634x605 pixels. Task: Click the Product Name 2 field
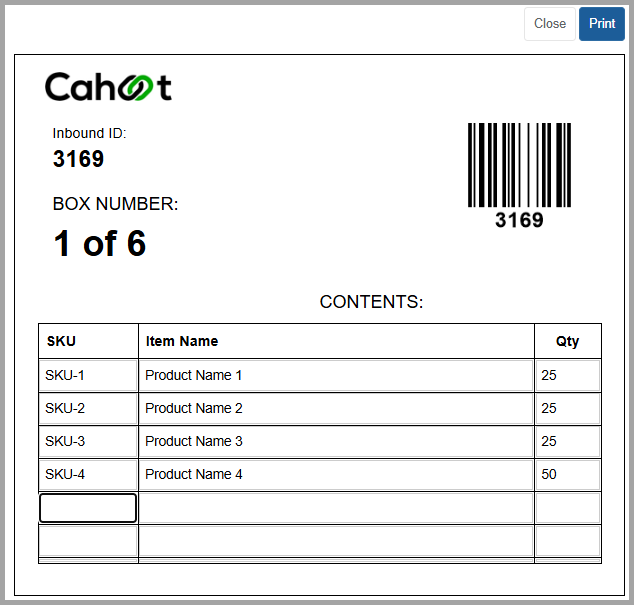point(336,408)
